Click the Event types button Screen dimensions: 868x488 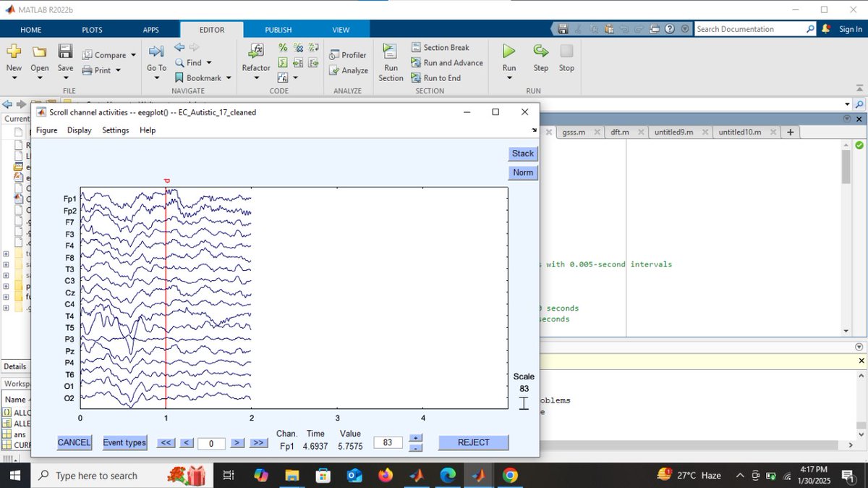124,442
